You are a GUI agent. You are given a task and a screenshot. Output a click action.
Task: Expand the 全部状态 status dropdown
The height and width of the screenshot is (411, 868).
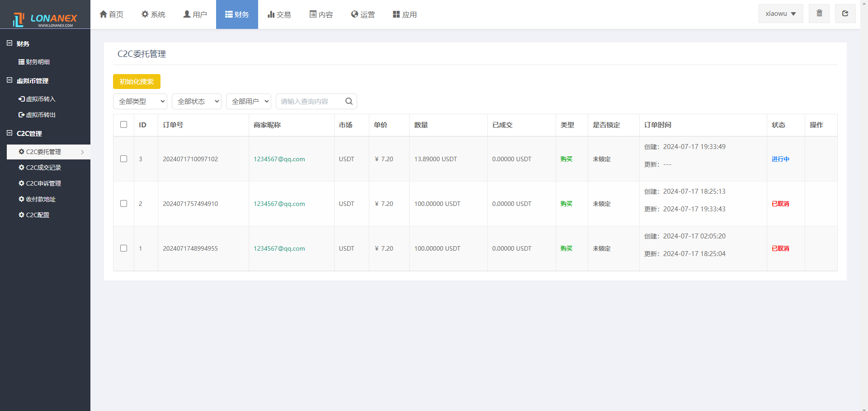click(197, 102)
